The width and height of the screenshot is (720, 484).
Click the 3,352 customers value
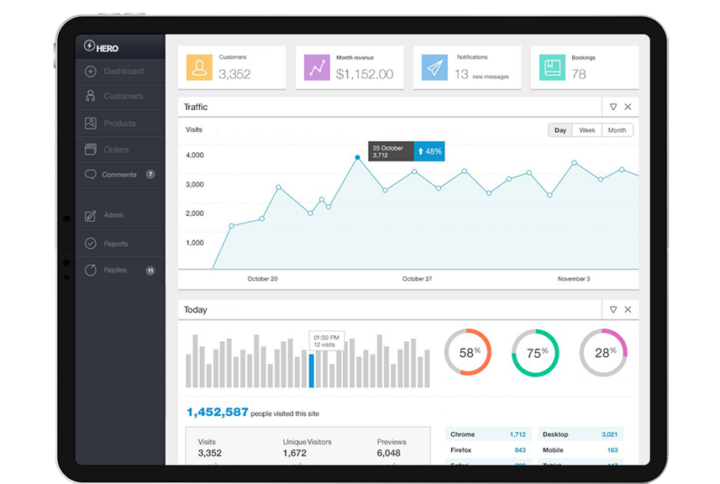click(235, 74)
